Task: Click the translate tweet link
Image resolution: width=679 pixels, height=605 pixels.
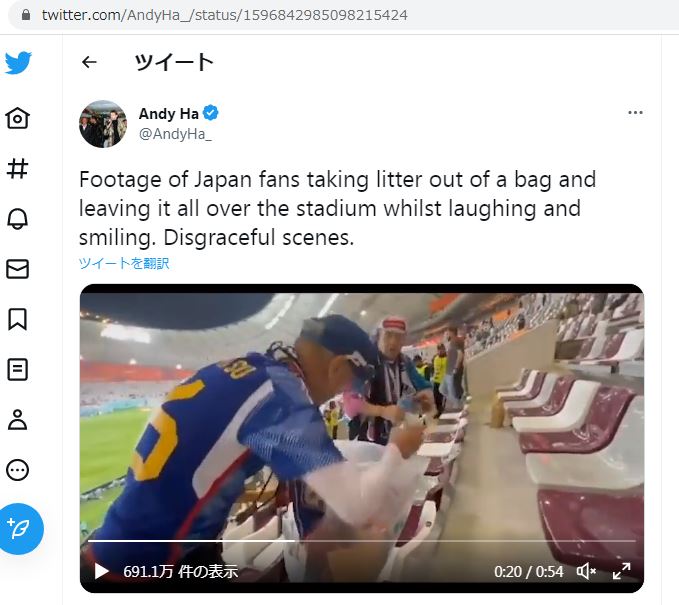Action: coord(124,263)
